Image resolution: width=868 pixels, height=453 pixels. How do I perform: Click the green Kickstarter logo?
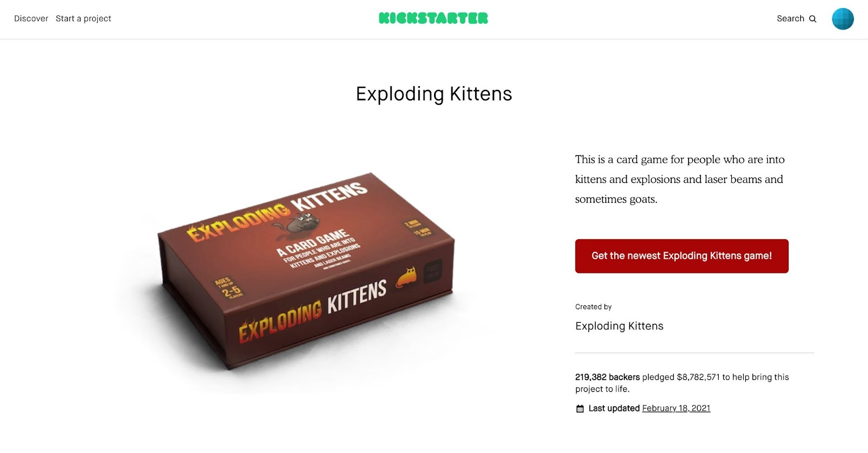point(433,18)
